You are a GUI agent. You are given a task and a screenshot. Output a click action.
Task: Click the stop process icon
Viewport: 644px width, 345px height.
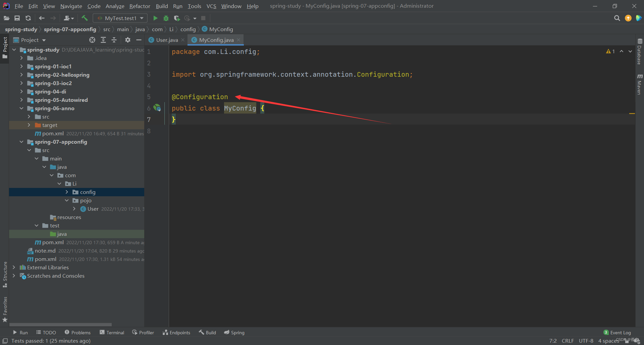click(203, 18)
